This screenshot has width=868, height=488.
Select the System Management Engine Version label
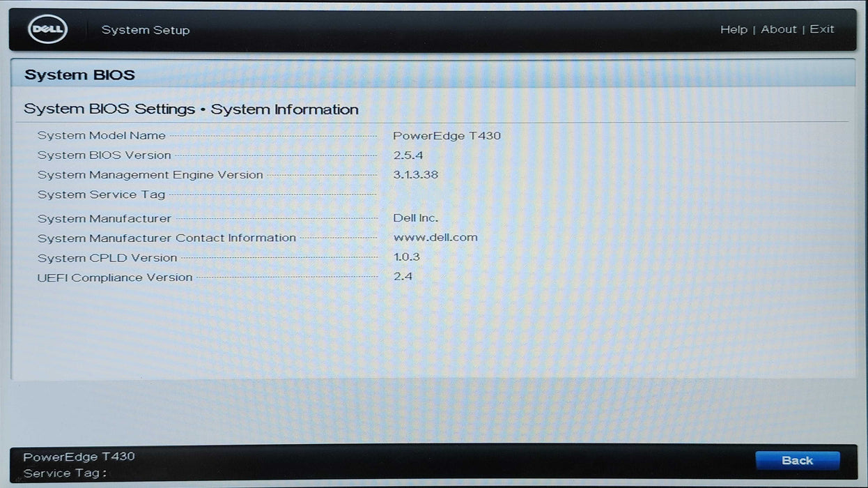point(150,175)
